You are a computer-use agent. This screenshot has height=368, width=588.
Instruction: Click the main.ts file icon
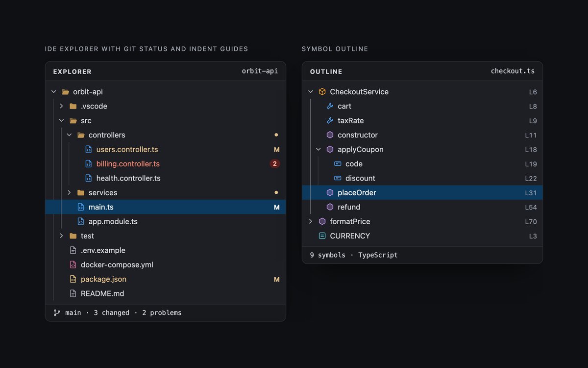click(81, 207)
